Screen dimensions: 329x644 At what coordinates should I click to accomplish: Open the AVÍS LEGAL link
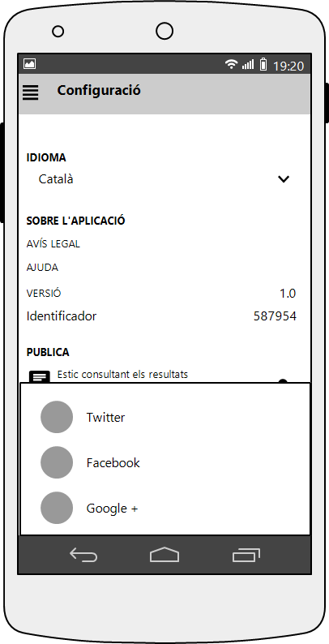click(x=53, y=244)
